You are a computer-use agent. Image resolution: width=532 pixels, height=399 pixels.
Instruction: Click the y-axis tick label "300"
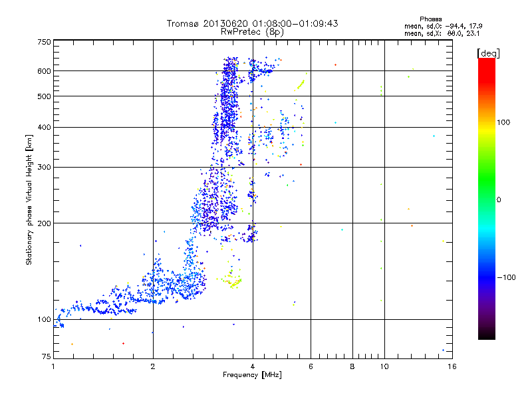tap(44, 167)
